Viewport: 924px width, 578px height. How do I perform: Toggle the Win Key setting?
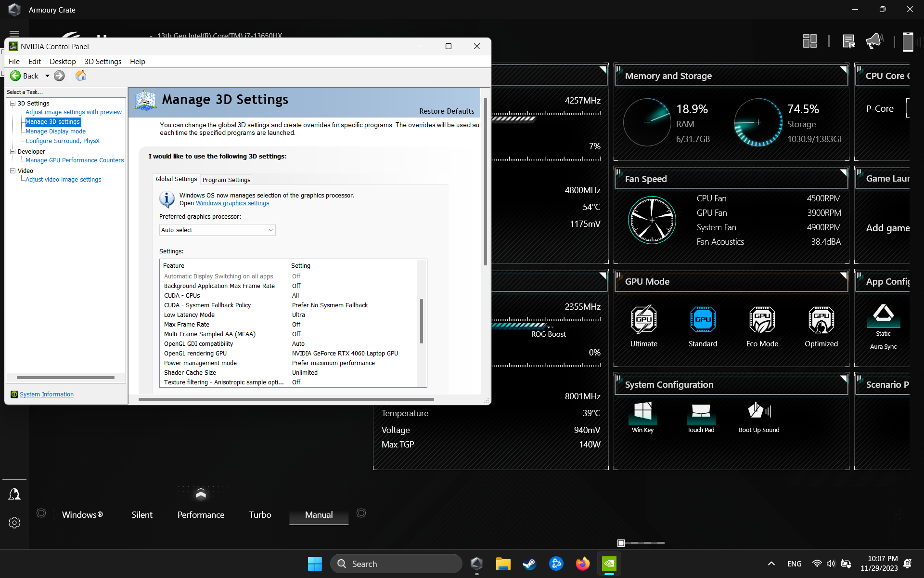[642, 412]
